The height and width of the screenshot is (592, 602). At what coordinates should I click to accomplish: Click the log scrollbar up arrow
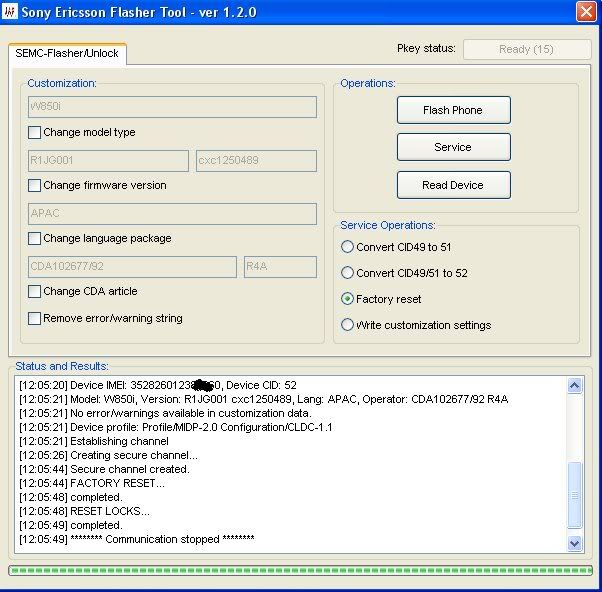point(575,385)
